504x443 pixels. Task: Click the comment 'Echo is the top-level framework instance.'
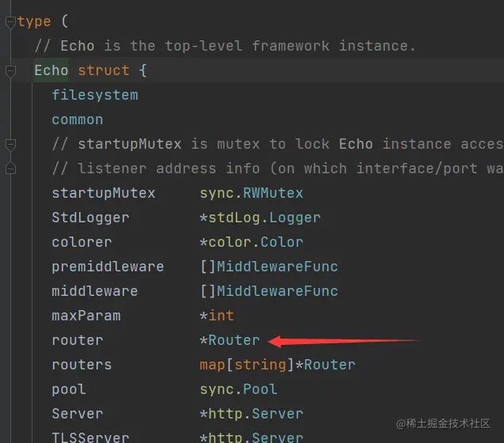(225, 46)
